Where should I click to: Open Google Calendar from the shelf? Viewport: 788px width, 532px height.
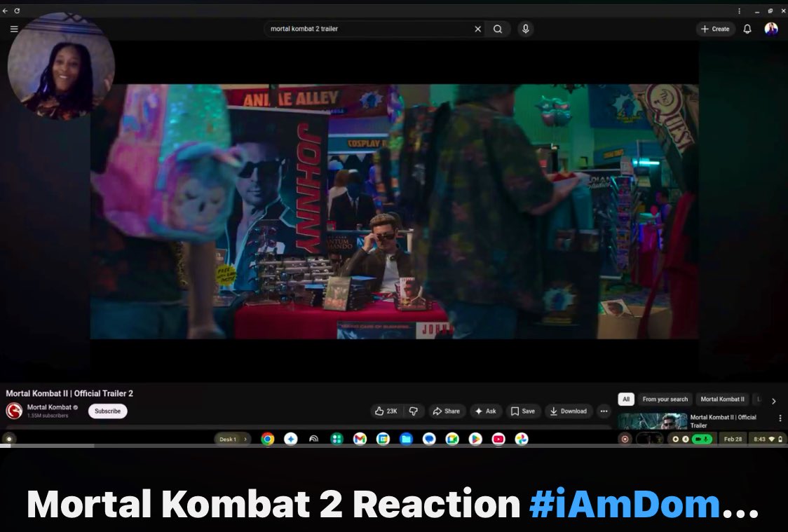[383, 439]
